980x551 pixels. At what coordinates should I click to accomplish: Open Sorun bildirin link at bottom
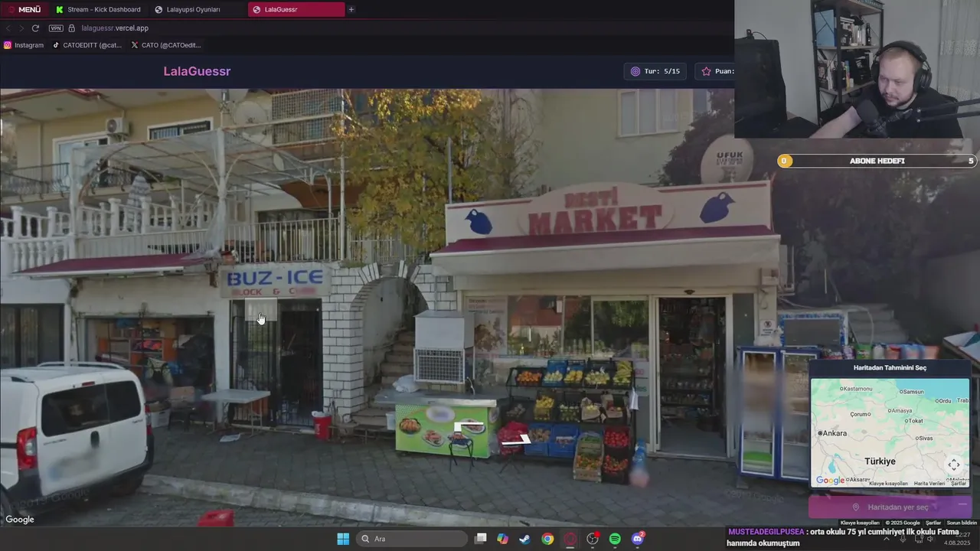point(962,523)
